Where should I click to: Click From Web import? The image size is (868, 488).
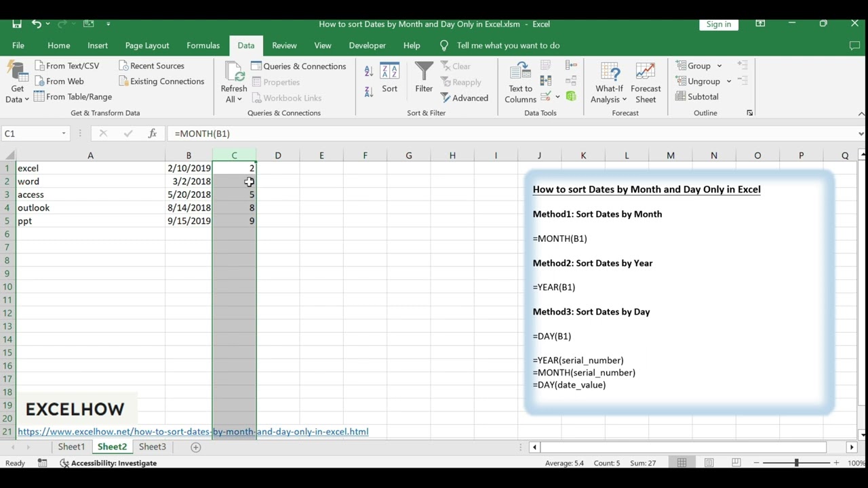tap(58, 81)
